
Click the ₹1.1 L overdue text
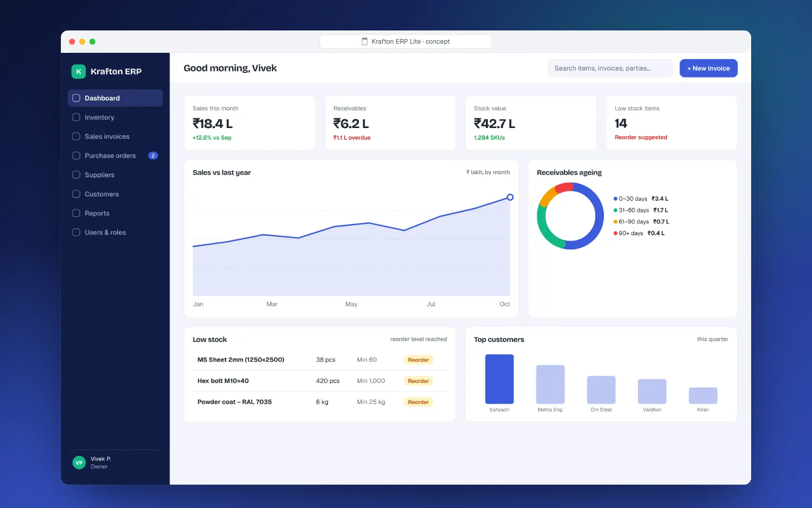[352, 138]
